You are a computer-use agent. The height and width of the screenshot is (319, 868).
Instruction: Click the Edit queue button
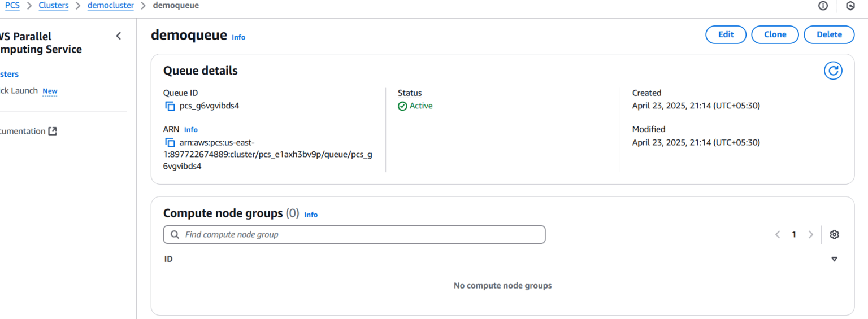(x=726, y=34)
